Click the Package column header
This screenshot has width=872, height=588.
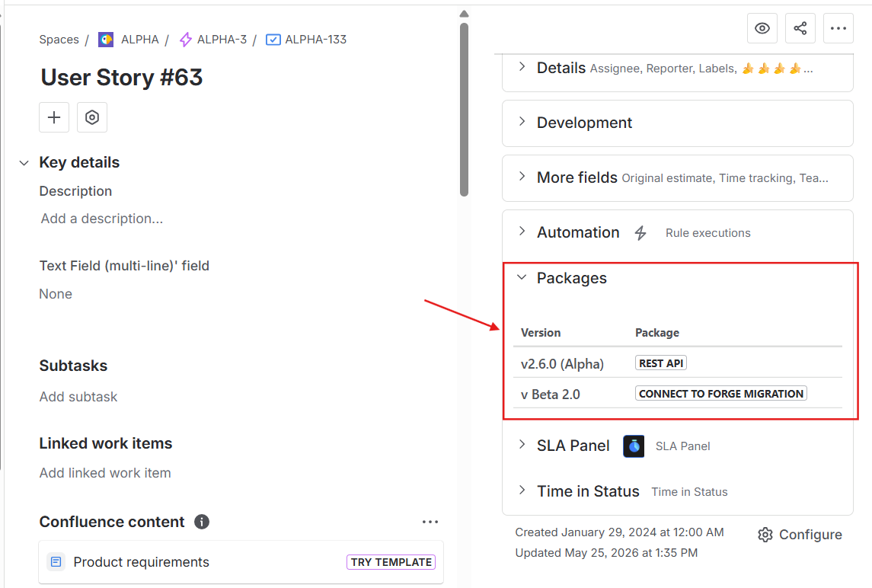pos(657,333)
